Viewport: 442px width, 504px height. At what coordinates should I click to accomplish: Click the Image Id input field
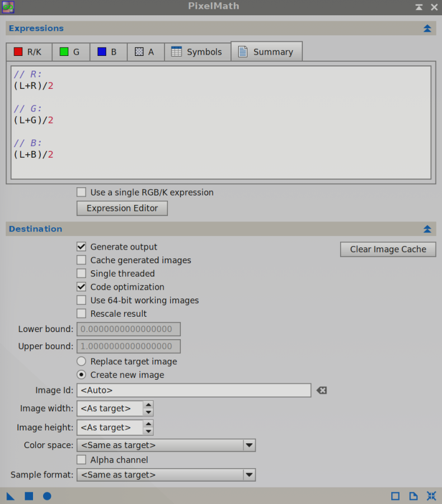point(193,390)
